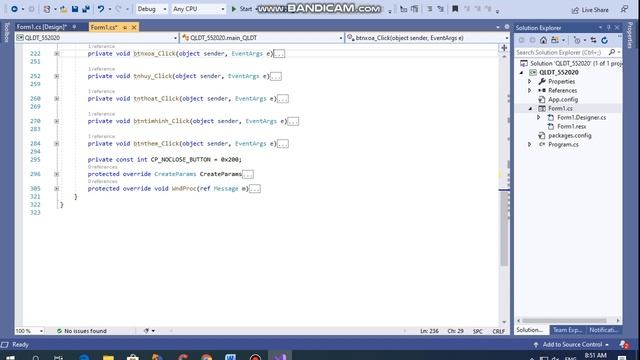
Task: Click the Toggle Bookmark toolbar icon
Action: (455, 9)
